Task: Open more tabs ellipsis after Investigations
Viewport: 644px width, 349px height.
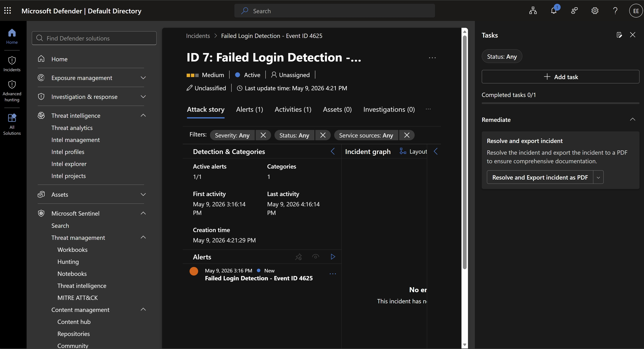Action: 428,109
